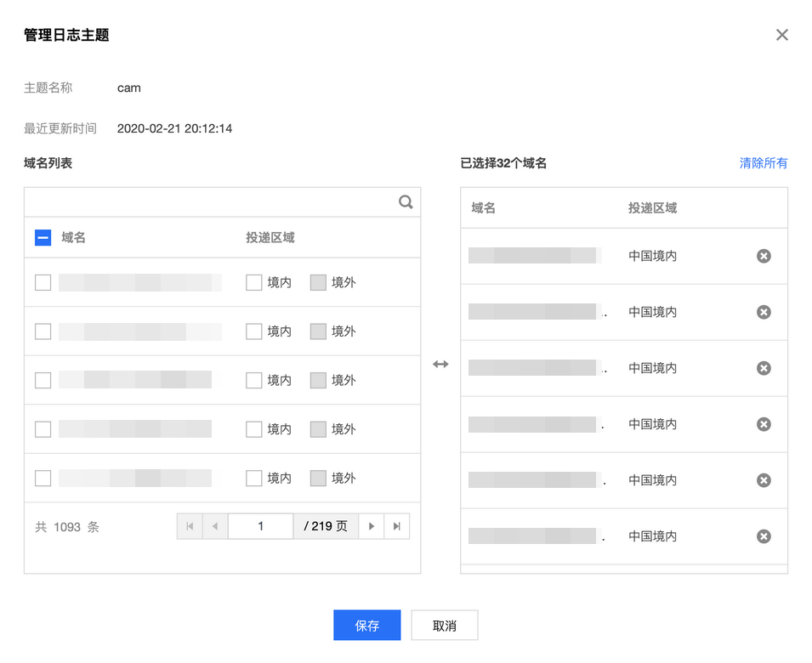Click the page number input field
This screenshot has height=663, width=812.
click(x=260, y=526)
